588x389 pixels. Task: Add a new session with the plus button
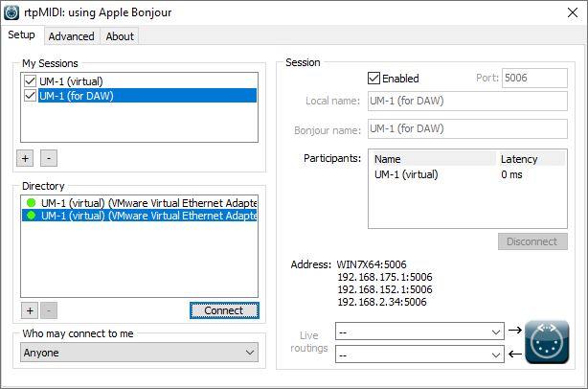25,158
